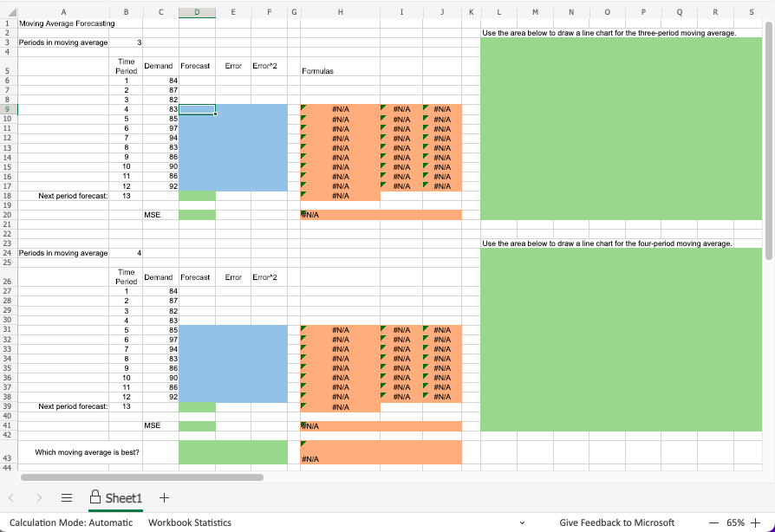Click Demand header in row 5
This screenshot has width=775, height=532.
pyautogui.click(x=160, y=66)
